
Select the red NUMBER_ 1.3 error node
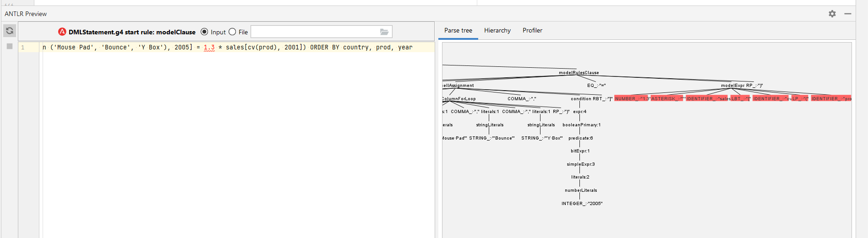[631, 98]
